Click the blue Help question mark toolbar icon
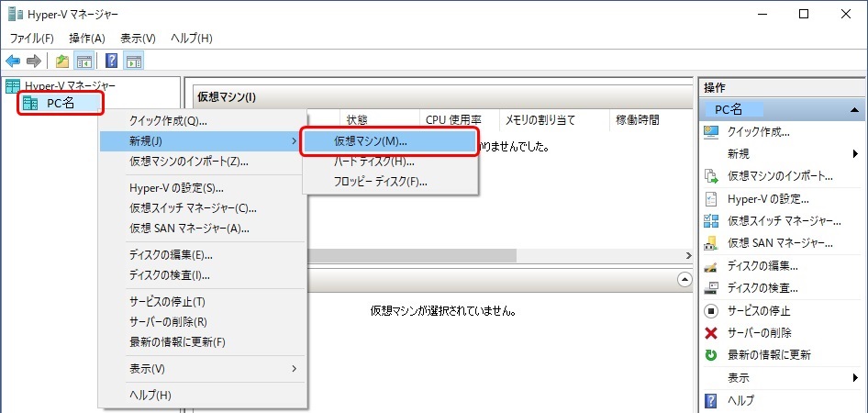Viewport: 868px width, 413px height. click(111, 61)
